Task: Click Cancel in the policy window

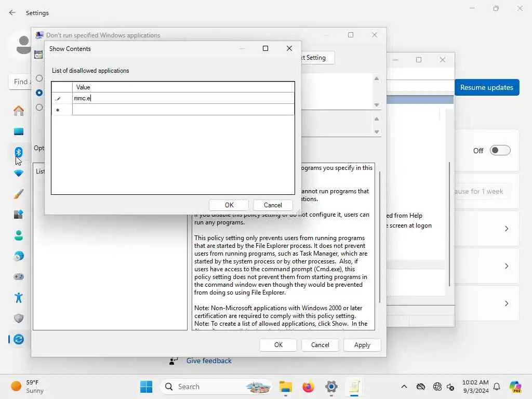Action: click(x=320, y=345)
